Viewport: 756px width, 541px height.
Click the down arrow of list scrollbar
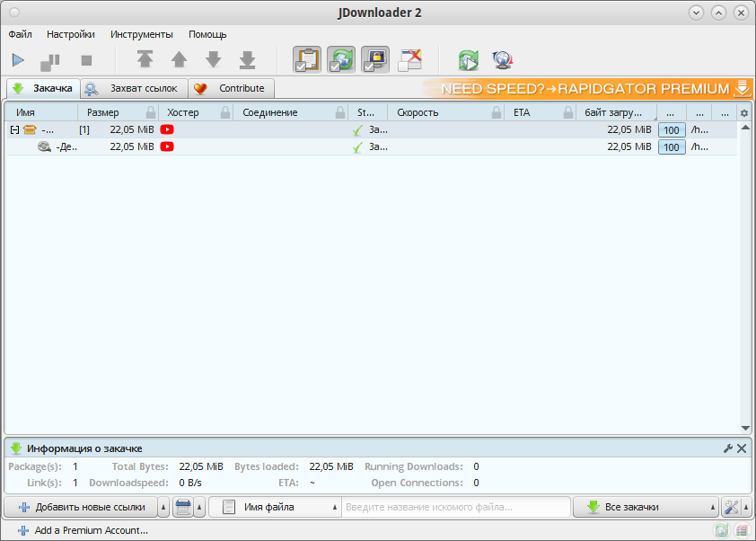[x=745, y=428]
